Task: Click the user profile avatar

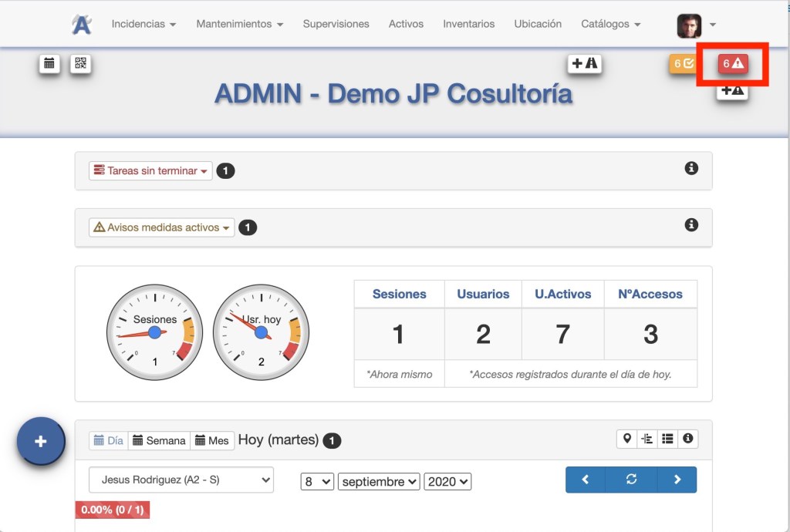Action: (689, 25)
